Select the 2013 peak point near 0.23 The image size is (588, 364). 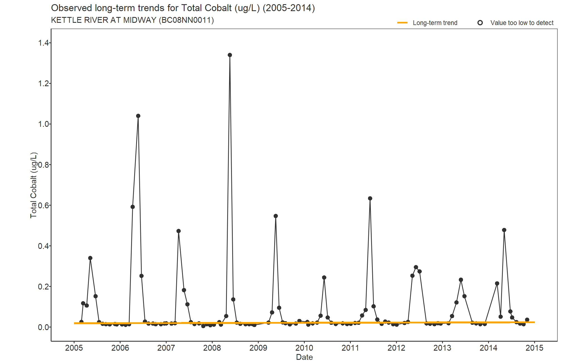tap(461, 280)
